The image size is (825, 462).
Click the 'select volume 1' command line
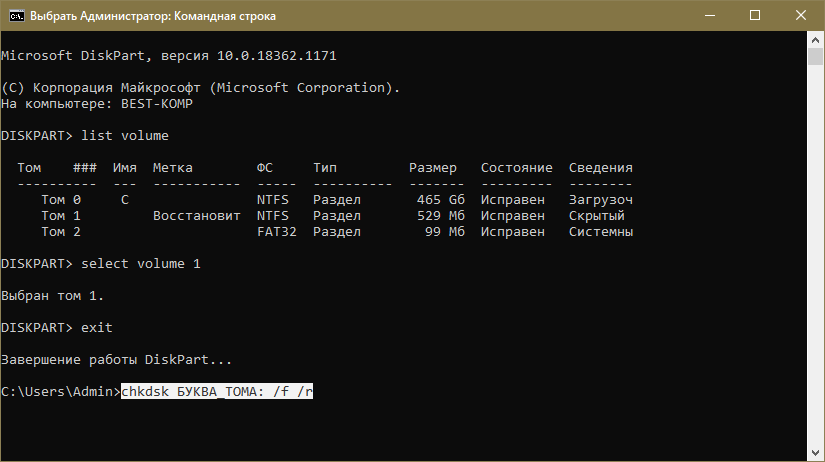click(x=141, y=264)
